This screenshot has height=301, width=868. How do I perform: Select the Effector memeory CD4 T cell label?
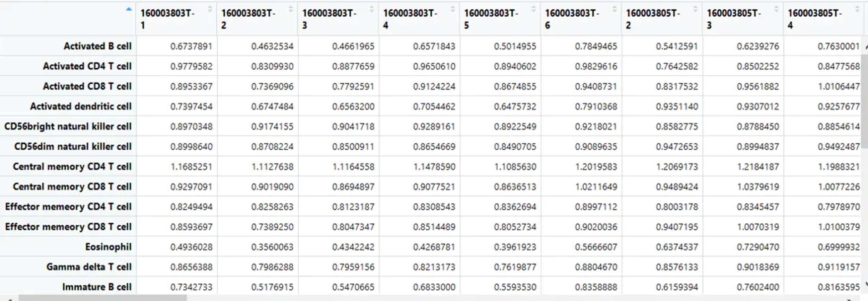[x=68, y=207]
